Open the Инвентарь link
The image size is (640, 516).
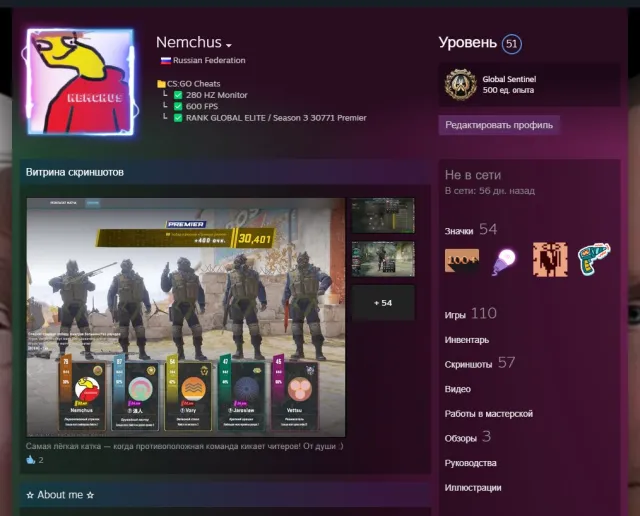(x=467, y=340)
